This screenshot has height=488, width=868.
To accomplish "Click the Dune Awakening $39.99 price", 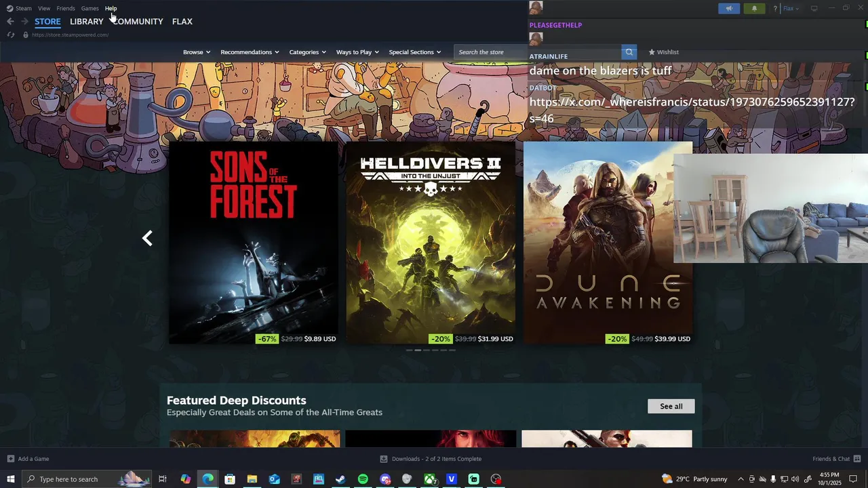I will pyautogui.click(x=673, y=339).
